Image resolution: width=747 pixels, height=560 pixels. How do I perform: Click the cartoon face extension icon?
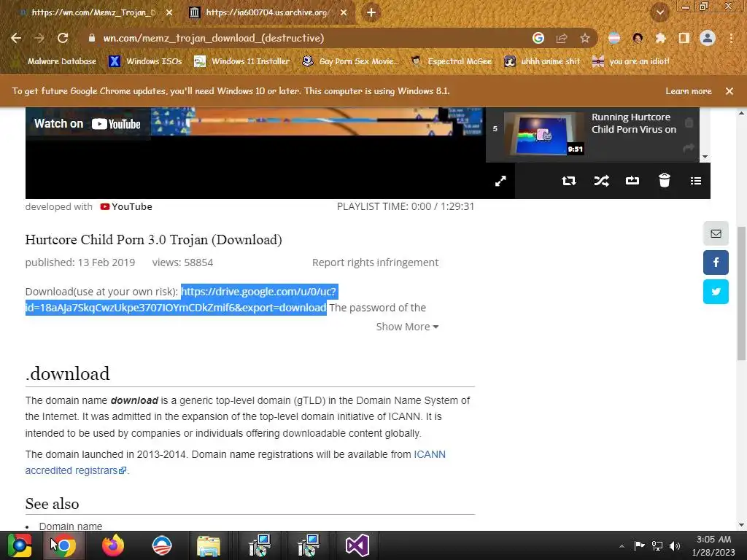click(638, 38)
